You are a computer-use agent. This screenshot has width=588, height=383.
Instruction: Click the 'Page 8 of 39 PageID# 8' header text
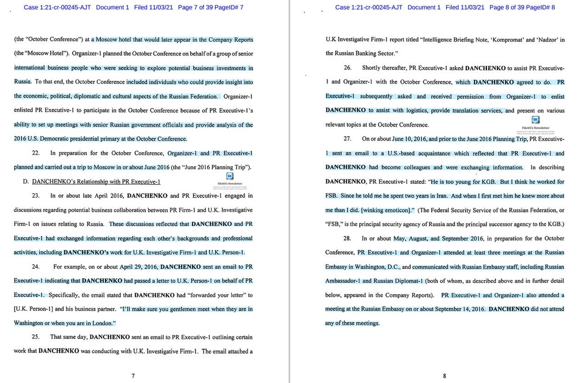tap(522, 7)
